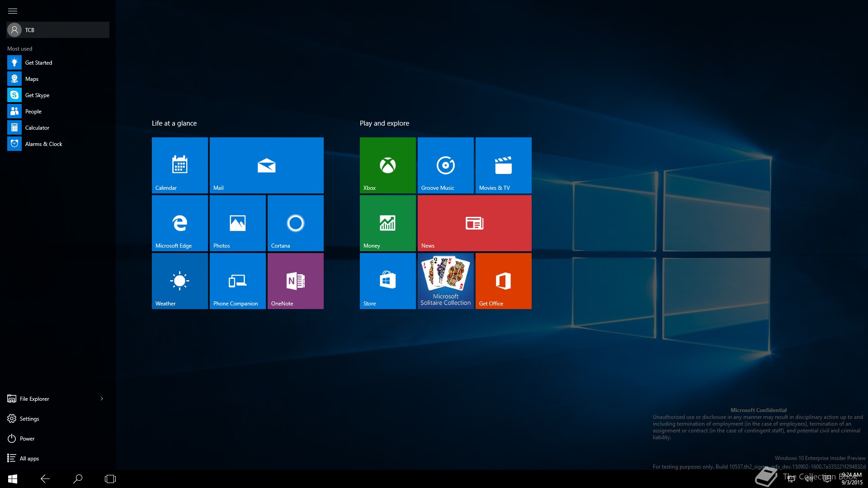This screenshot has height=488, width=868.
Task: Launch Calculator from Most used list
Action: coord(58,127)
